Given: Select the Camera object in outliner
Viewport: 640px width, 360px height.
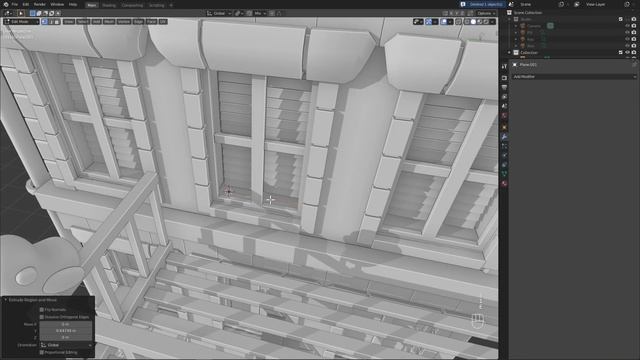Looking at the screenshot, I should (x=533, y=26).
